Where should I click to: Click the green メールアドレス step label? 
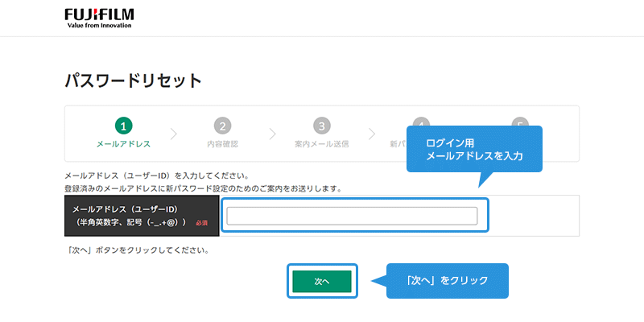pos(123,145)
